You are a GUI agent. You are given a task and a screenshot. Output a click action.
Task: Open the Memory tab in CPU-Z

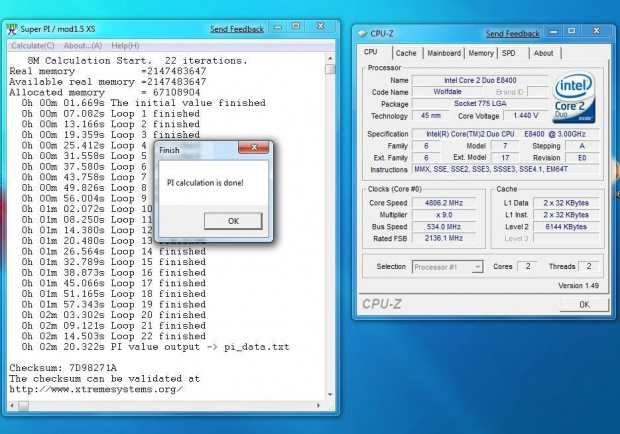click(x=481, y=53)
